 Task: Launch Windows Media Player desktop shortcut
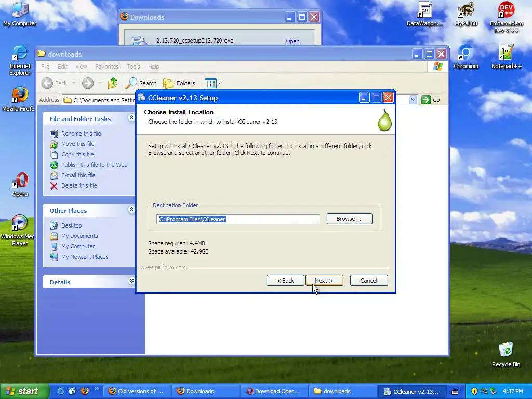coord(19,230)
